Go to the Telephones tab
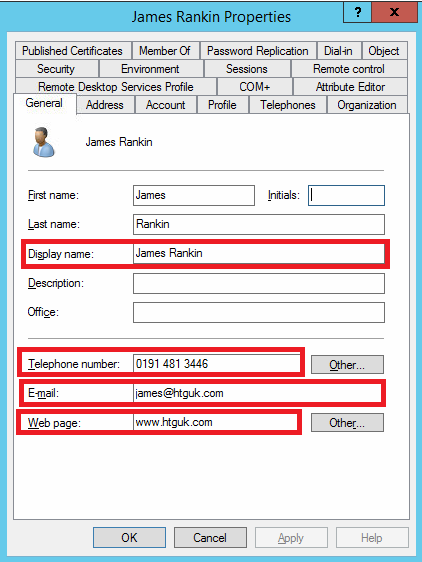 tap(288, 105)
